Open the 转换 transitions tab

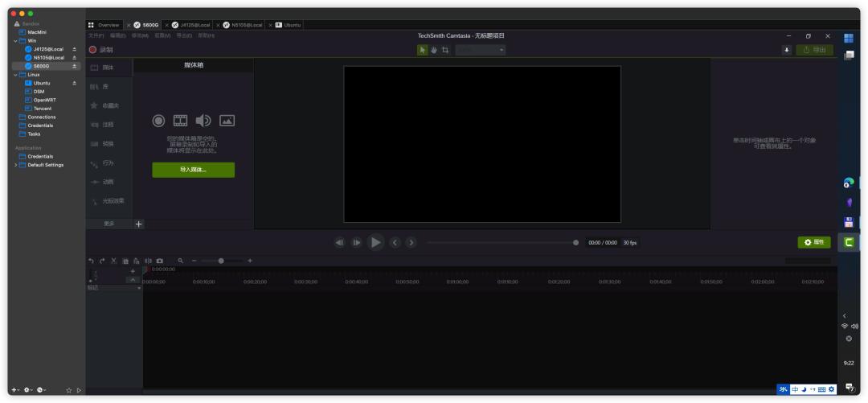tap(109, 143)
